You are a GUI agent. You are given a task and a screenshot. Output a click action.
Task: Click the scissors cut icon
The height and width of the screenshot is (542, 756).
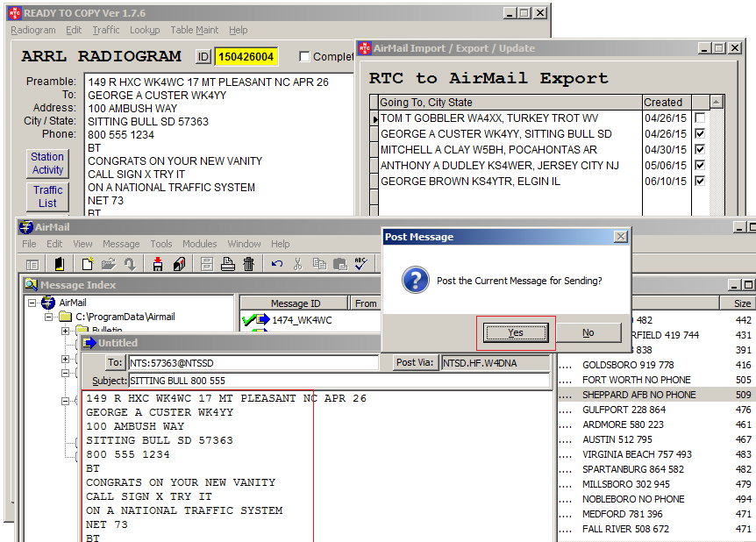[298, 264]
